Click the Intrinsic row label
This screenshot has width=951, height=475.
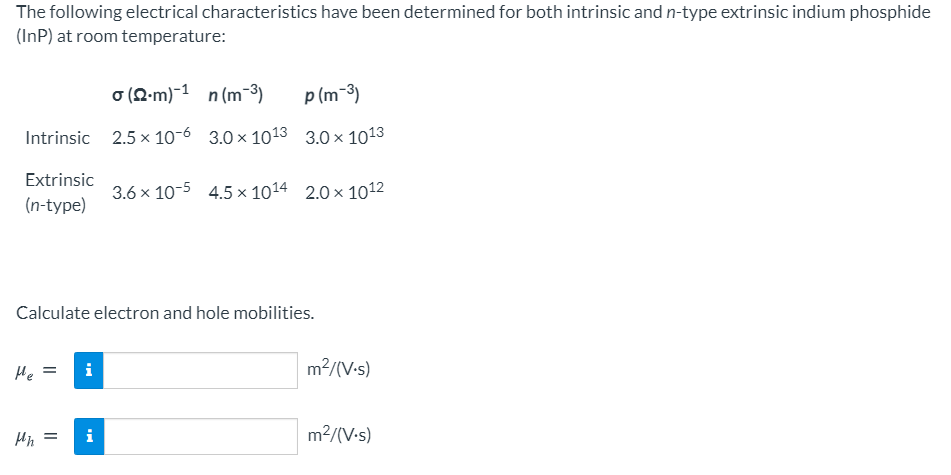pos(58,138)
